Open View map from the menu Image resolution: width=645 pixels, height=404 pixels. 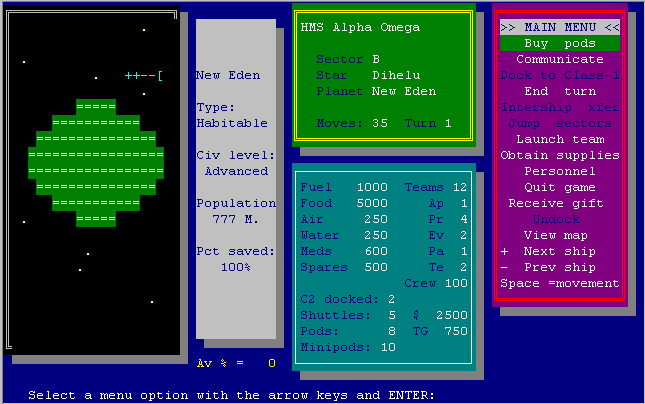[x=560, y=236]
